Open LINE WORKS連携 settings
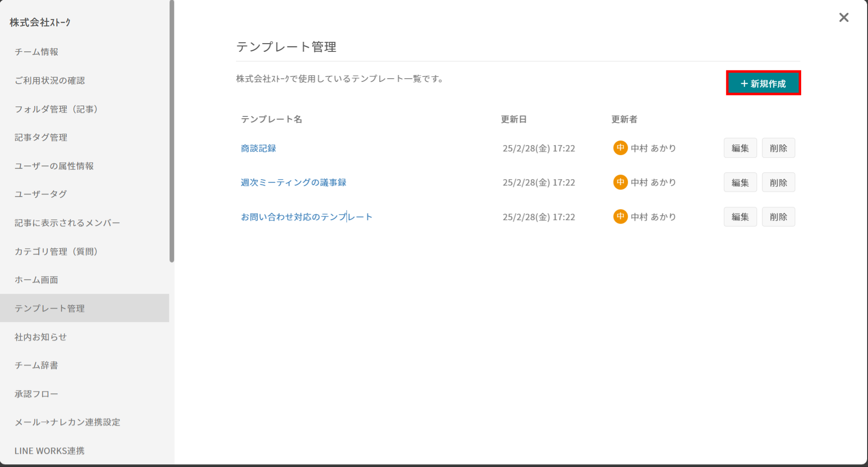Image resolution: width=868 pixels, height=467 pixels. (50, 451)
